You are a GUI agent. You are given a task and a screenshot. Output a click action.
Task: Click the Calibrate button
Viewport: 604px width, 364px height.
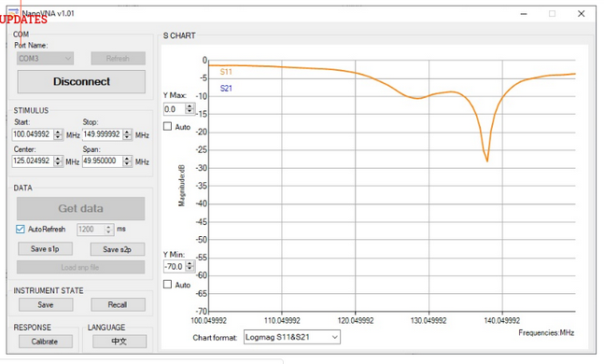point(46,342)
